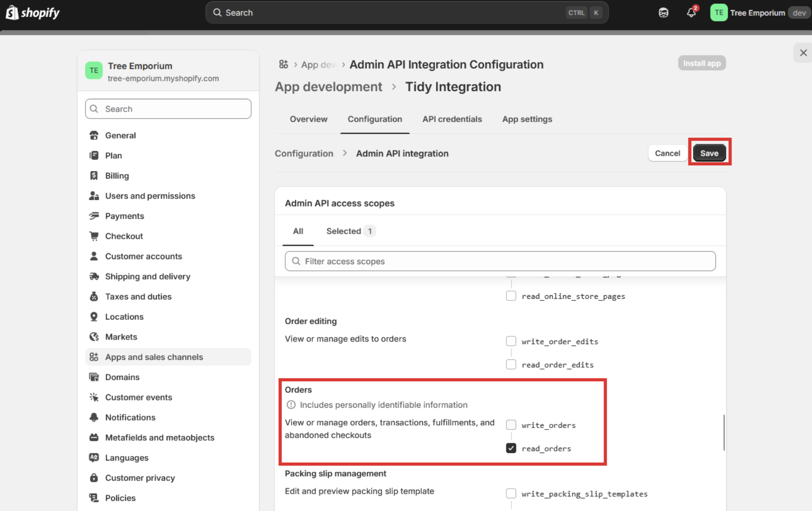Image resolution: width=812 pixels, height=511 pixels.
Task: Close the settings panel with X
Action: (x=803, y=53)
